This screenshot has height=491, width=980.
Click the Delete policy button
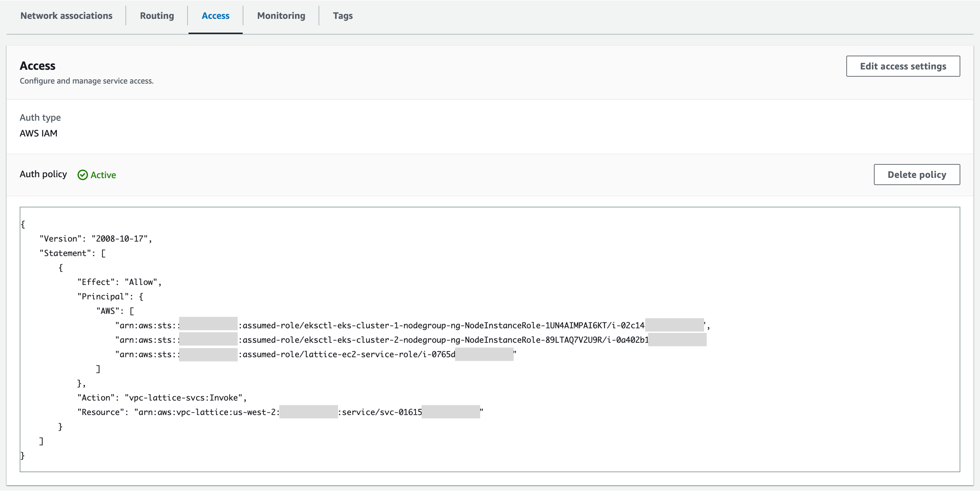[x=917, y=174]
